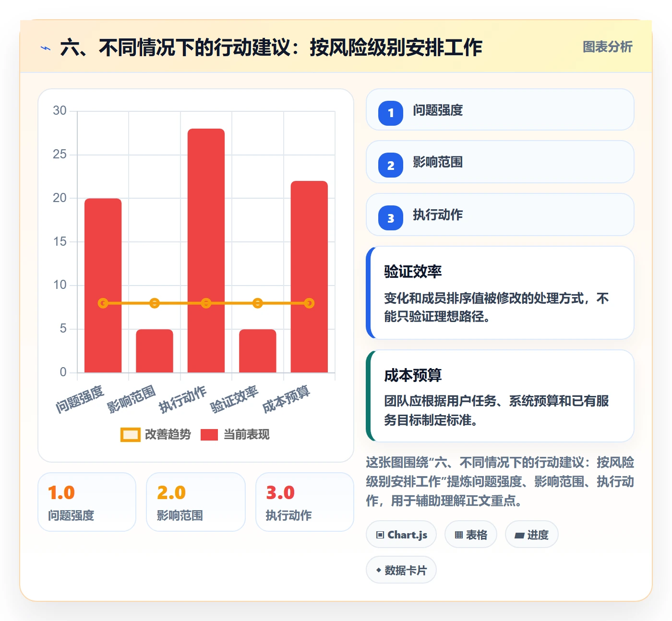Click the 问题强度 x-axis label

(x=80, y=399)
